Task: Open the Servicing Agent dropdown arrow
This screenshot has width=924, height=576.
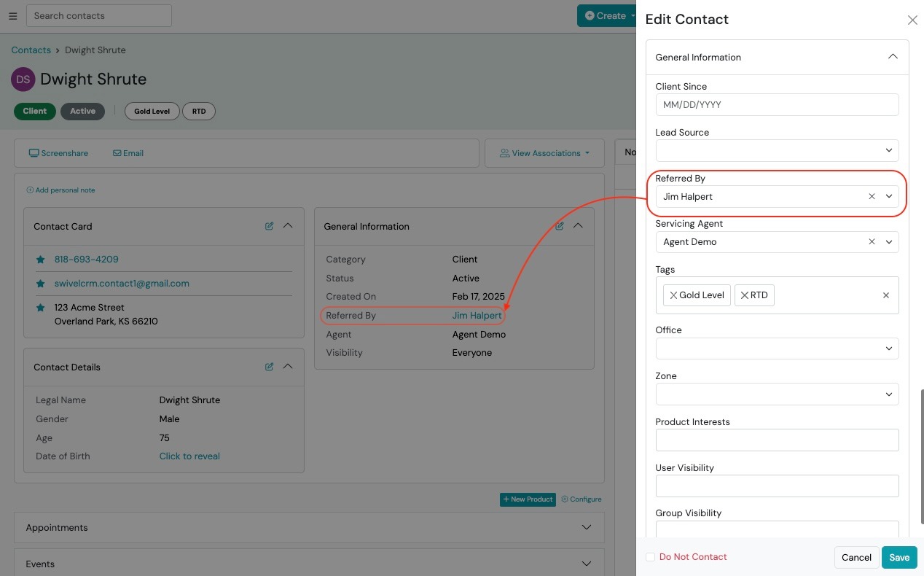Action: 889,242
